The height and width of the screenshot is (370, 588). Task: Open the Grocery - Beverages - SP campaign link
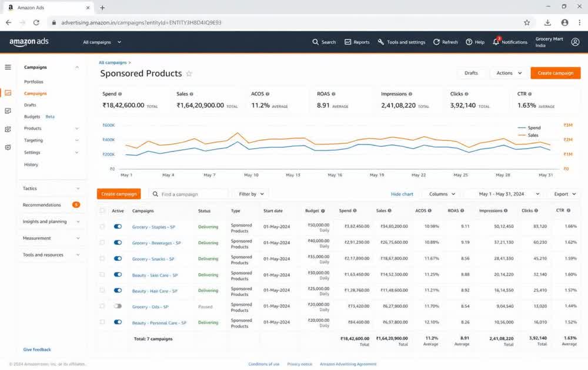(156, 243)
